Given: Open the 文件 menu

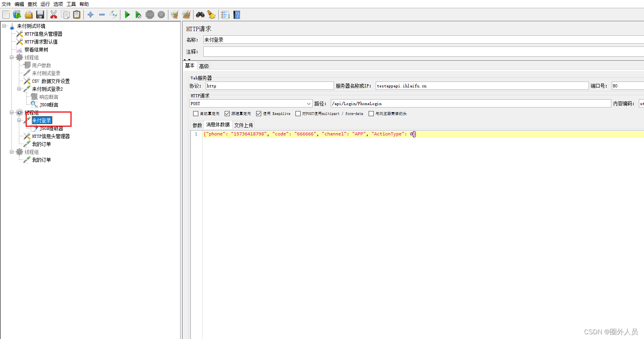Looking at the screenshot, I should [6, 4].
